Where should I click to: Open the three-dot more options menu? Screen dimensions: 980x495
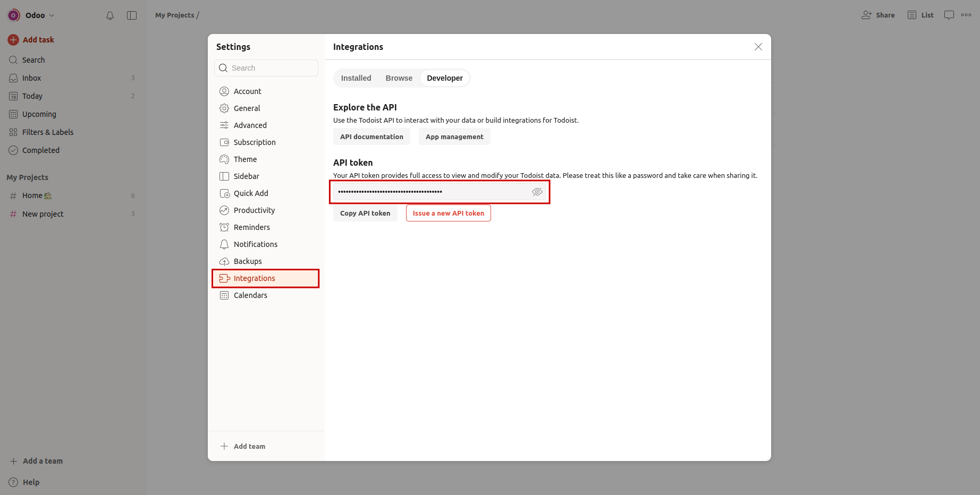click(966, 15)
